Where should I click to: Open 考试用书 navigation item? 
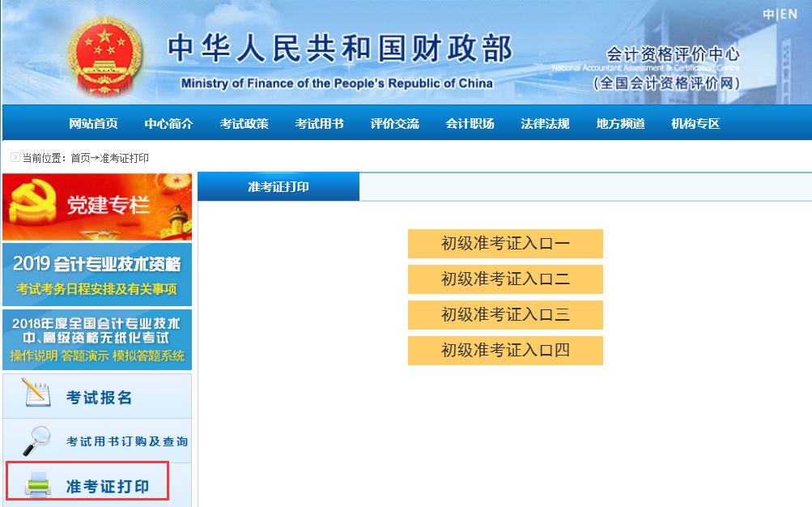[x=319, y=124]
